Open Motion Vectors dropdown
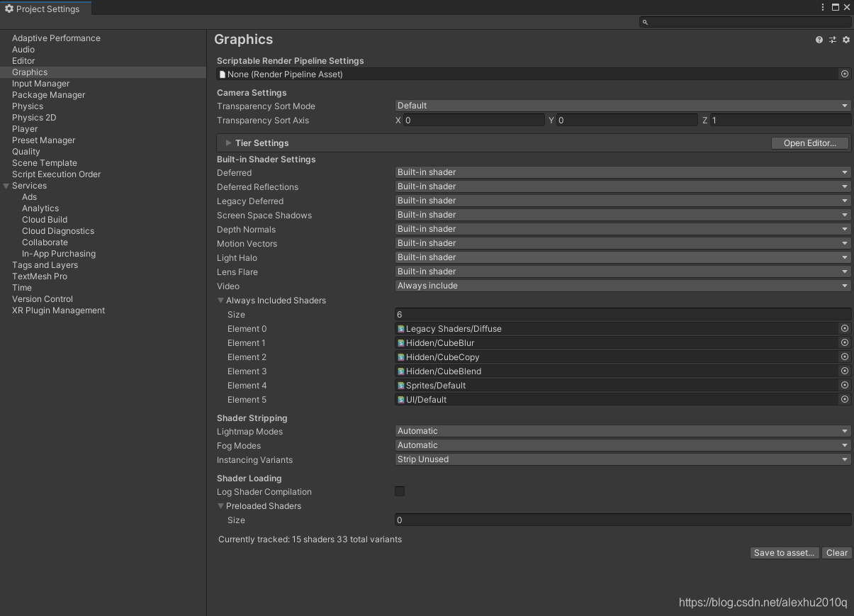Viewport: 854px width, 616px height. coord(623,243)
